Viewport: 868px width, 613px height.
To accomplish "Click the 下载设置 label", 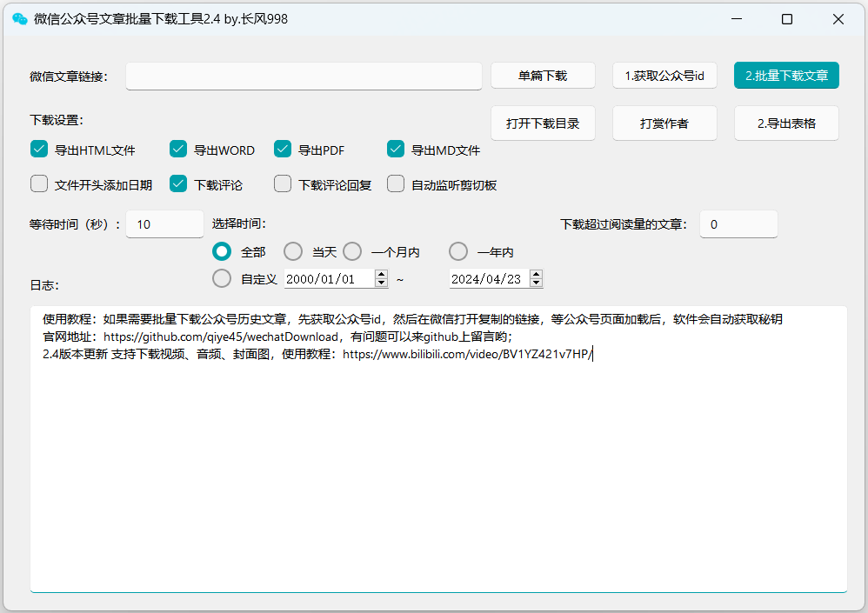I will (x=57, y=120).
